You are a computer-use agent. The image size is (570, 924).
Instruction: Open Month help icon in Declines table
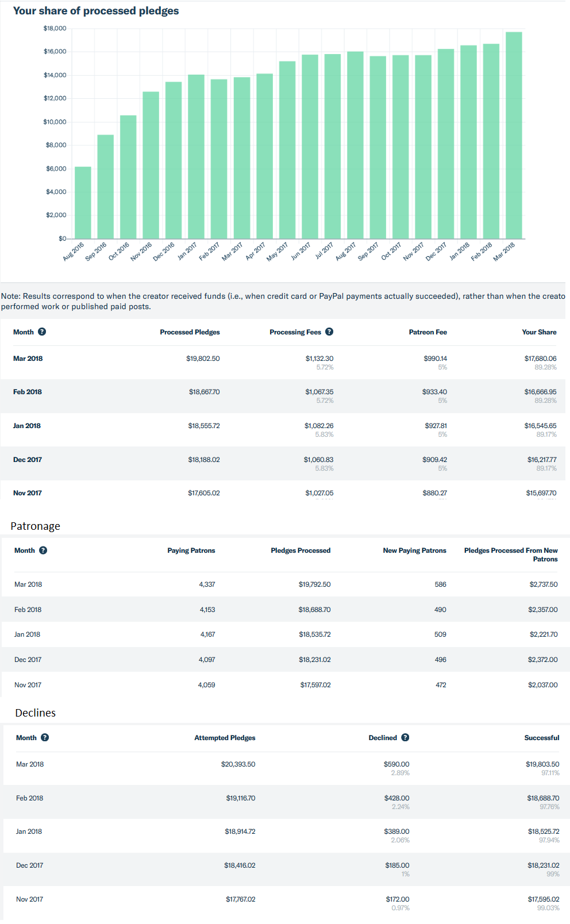pos(45,737)
